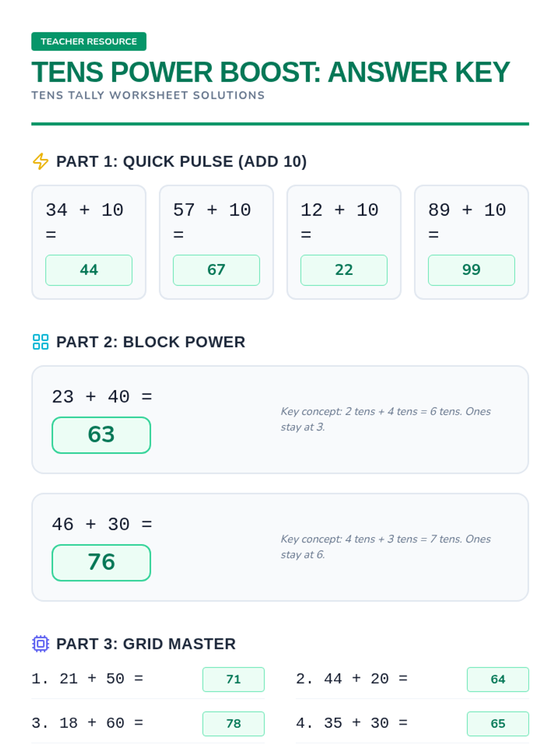Click the Tens Power Boost title
Image resolution: width=560 pixels, height=747 pixels.
(x=271, y=72)
